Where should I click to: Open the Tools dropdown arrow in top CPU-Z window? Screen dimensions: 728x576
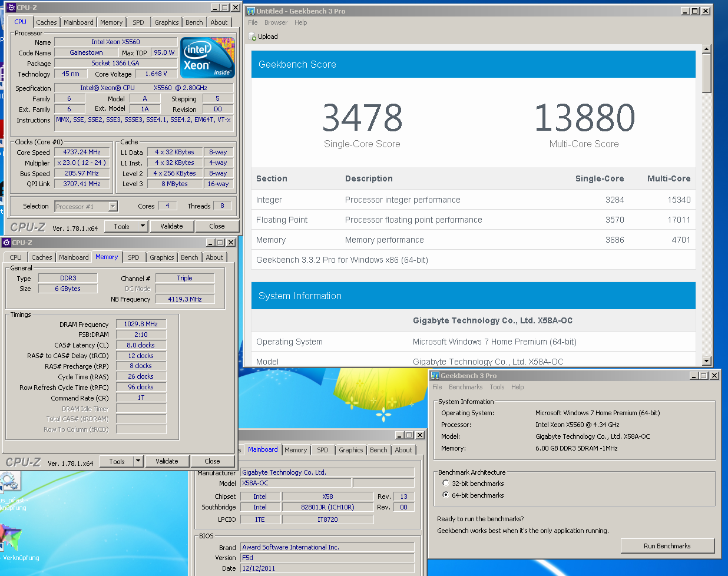tap(143, 226)
